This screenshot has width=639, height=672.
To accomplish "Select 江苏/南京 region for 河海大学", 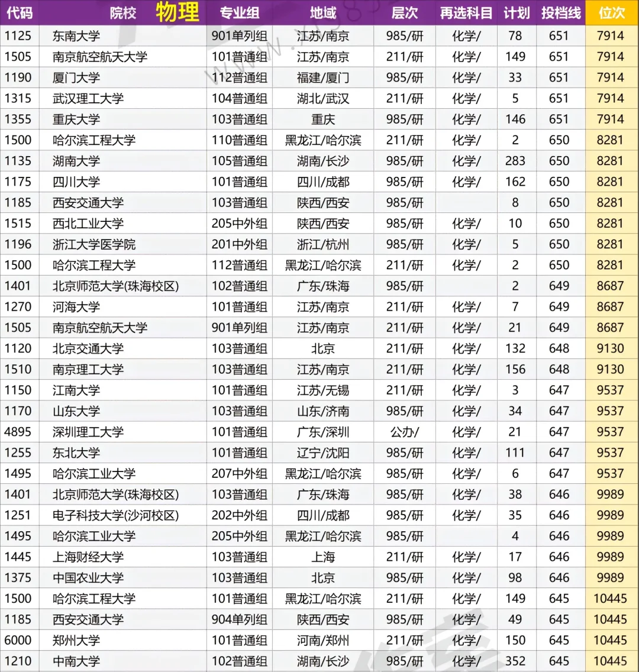I will coord(322,306).
